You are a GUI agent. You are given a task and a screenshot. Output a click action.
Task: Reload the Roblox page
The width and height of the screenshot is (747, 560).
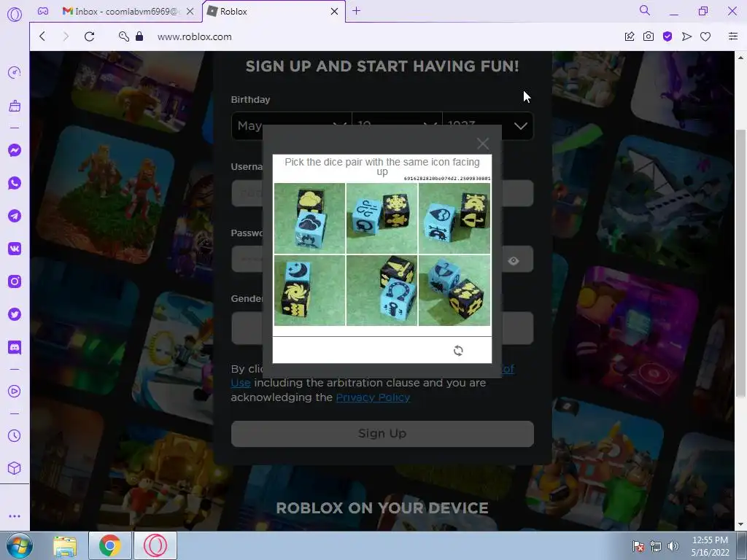tap(89, 36)
